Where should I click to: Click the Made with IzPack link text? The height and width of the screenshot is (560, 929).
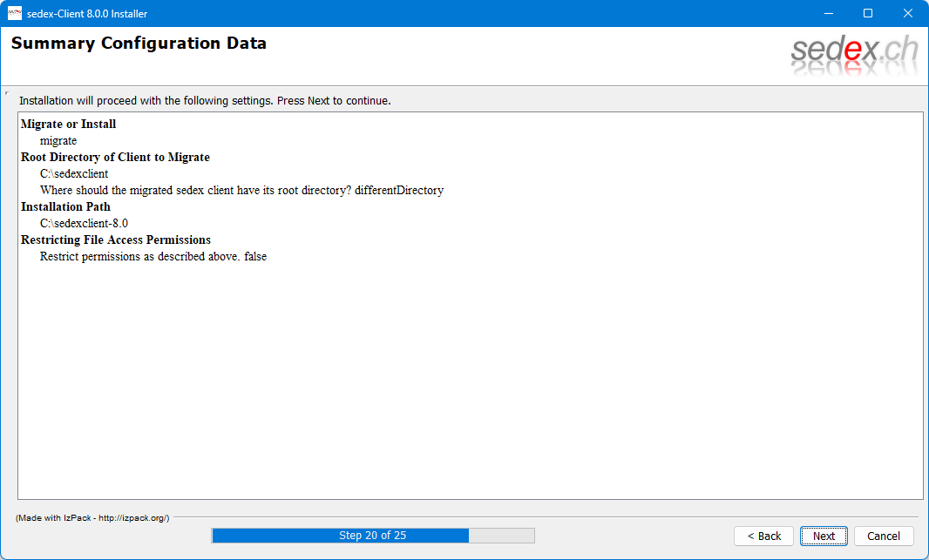coord(92,517)
